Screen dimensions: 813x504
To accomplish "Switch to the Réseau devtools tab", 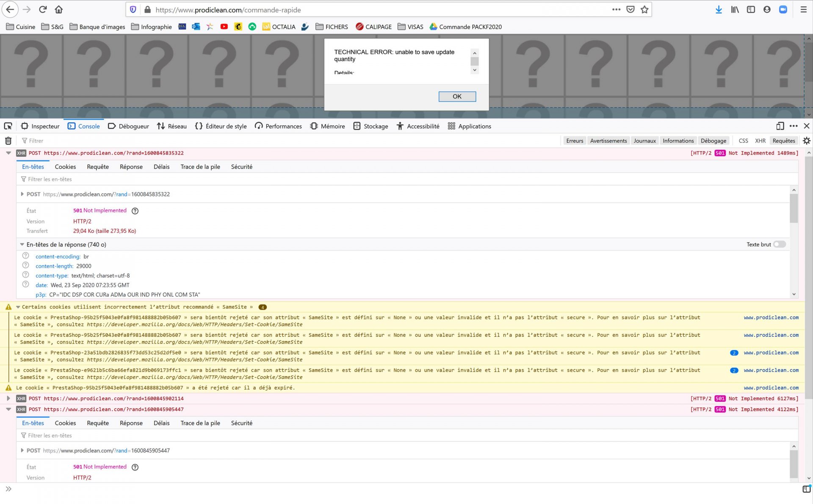I will (x=171, y=126).
